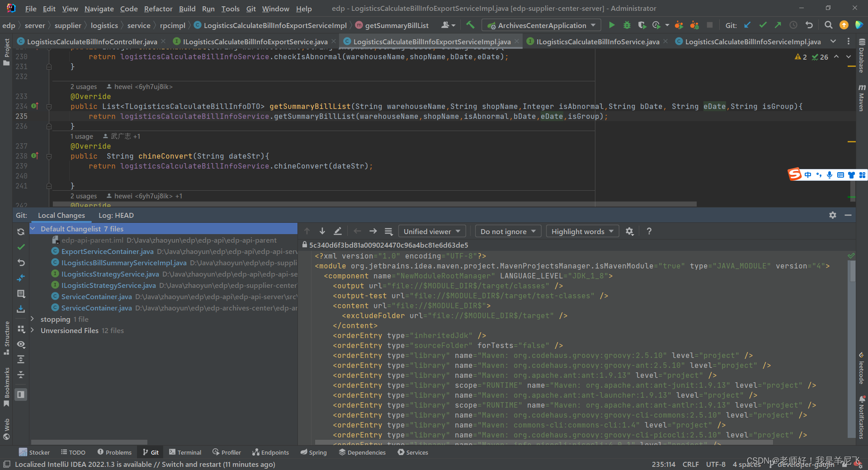Screen dimensions: 868x470
Task: Open the Maven side panel
Action: coord(862,98)
